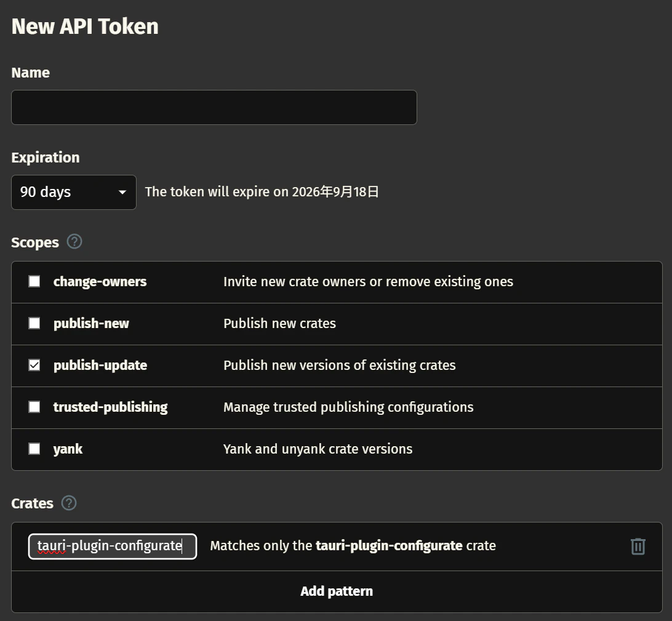Click the Expiration section label
672x621 pixels.
46,158
